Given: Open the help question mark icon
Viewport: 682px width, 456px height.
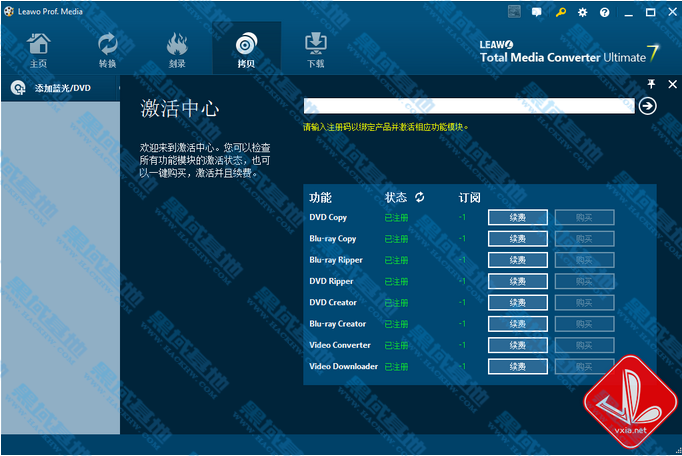Looking at the screenshot, I should [x=605, y=13].
